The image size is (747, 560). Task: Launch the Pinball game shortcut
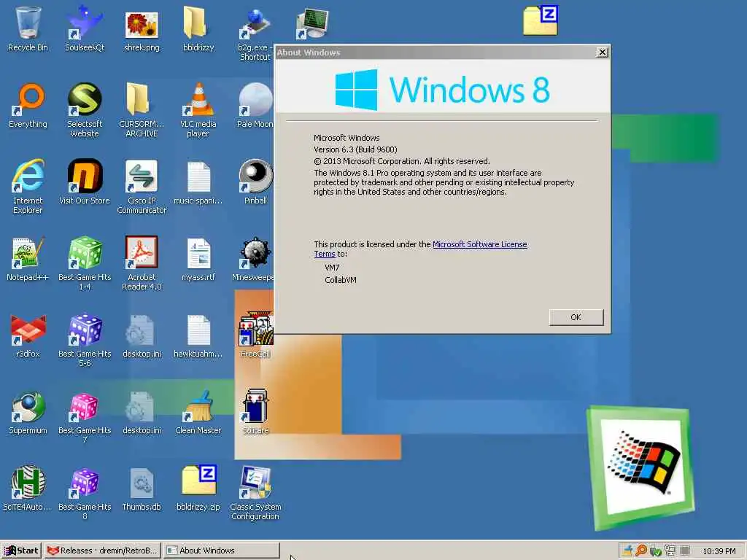coord(255,182)
